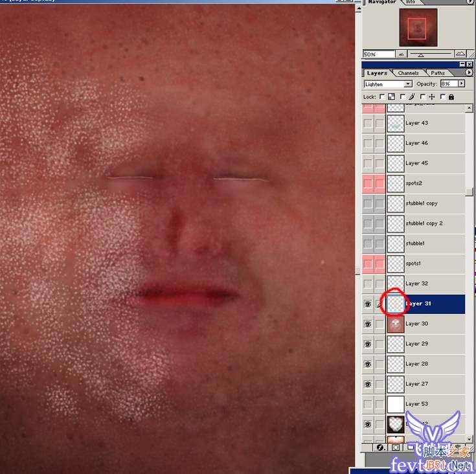Click the Navigator zoom slider handle

click(421, 55)
